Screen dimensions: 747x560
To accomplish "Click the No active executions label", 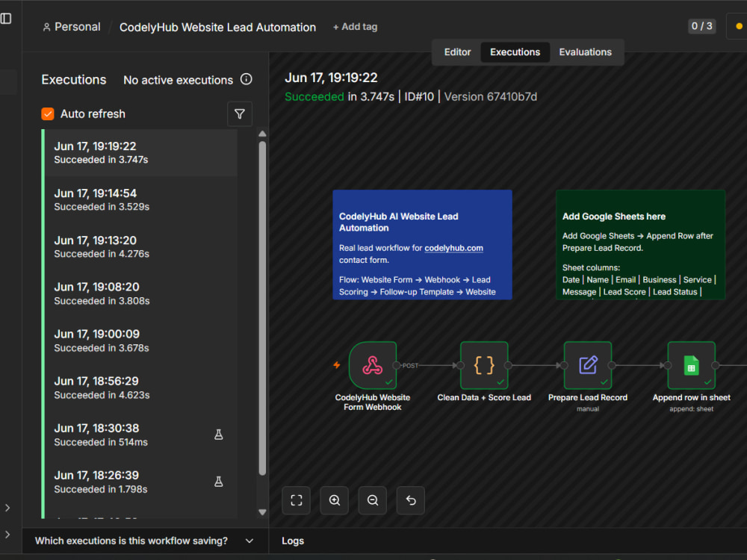I will point(179,80).
